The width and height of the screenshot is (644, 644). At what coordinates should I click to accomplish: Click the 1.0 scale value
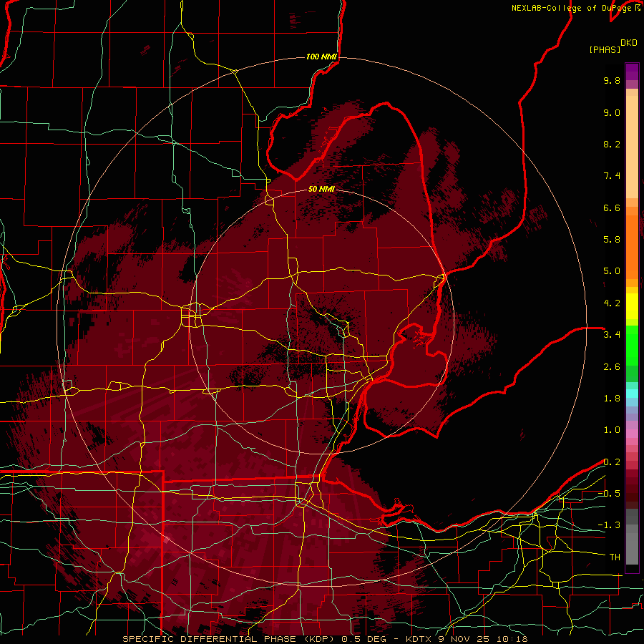tap(612, 430)
